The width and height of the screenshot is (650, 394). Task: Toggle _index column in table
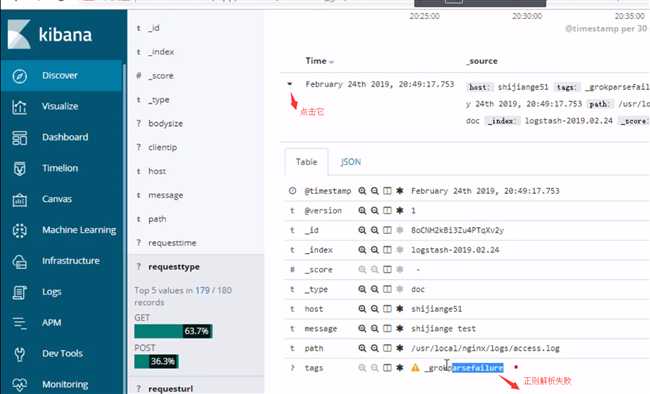pyautogui.click(x=387, y=250)
